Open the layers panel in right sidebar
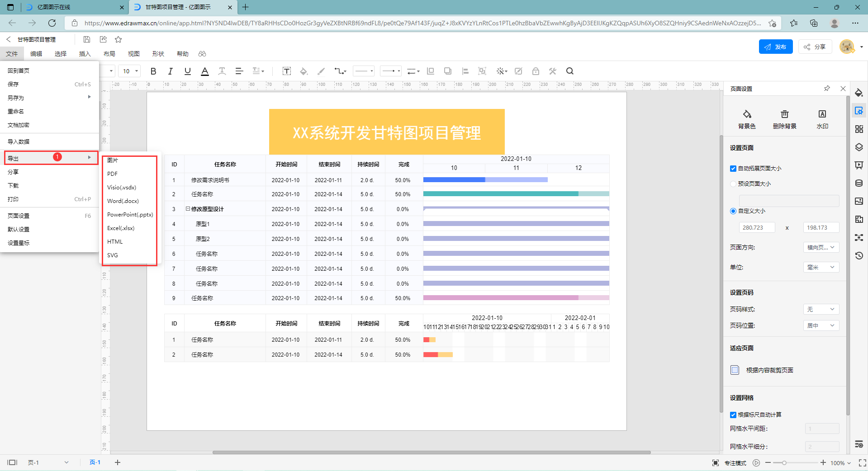The image size is (868, 471). (x=859, y=147)
